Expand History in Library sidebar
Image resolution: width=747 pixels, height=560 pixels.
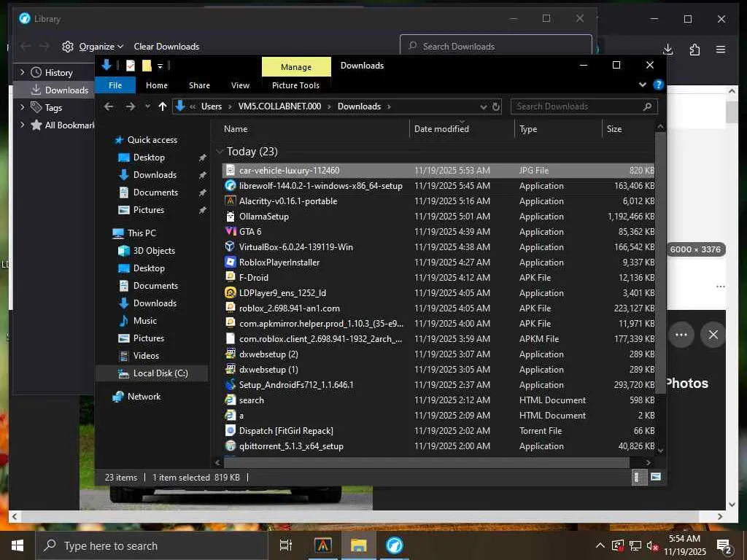pos(22,72)
